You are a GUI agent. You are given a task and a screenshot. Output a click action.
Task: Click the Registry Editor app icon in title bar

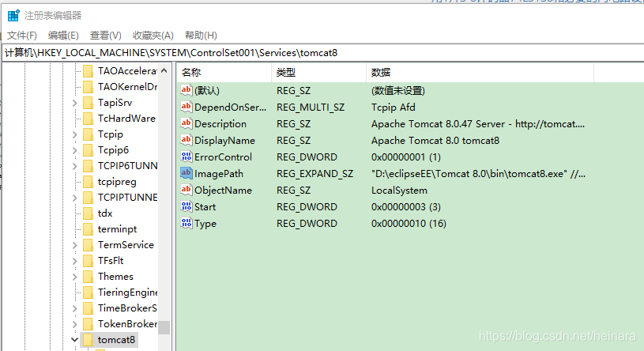[13, 16]
